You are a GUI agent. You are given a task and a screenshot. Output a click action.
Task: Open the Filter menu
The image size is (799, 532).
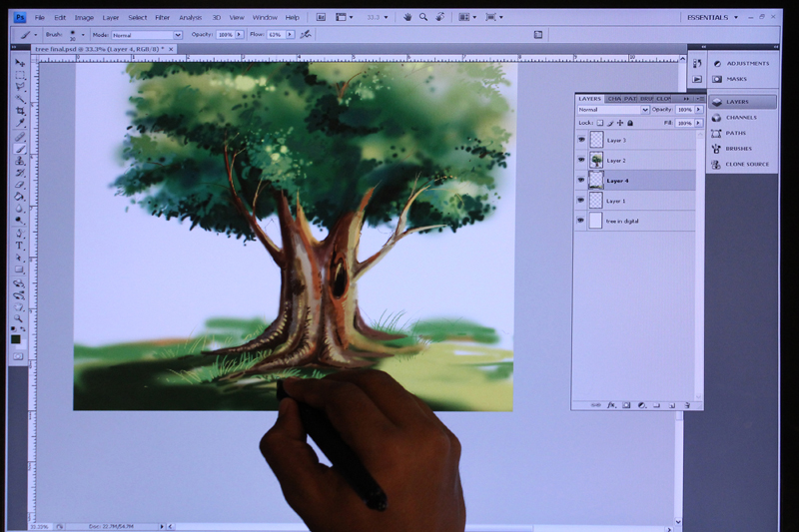coord(162,17)
